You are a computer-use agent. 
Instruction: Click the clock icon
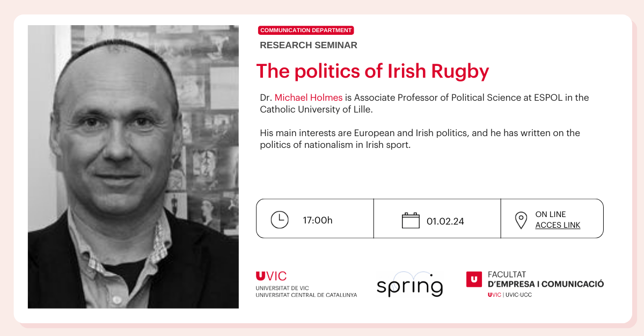(279, 220)
